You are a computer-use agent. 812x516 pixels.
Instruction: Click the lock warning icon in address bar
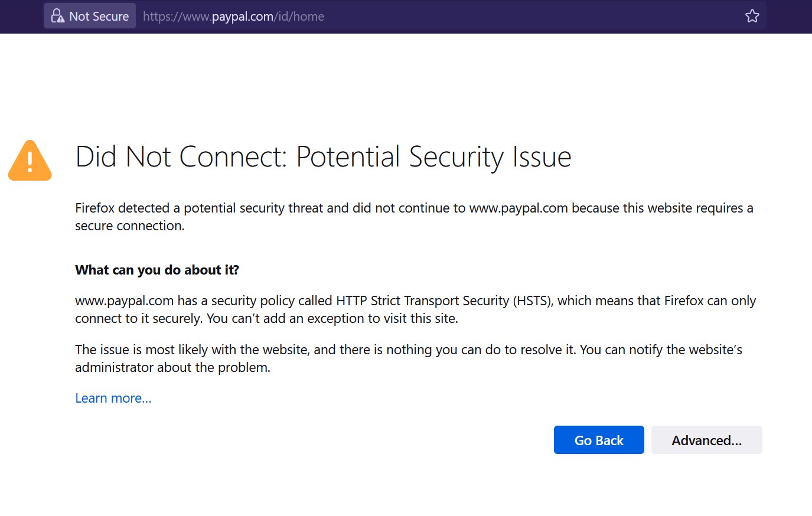(x=57, y=16)
